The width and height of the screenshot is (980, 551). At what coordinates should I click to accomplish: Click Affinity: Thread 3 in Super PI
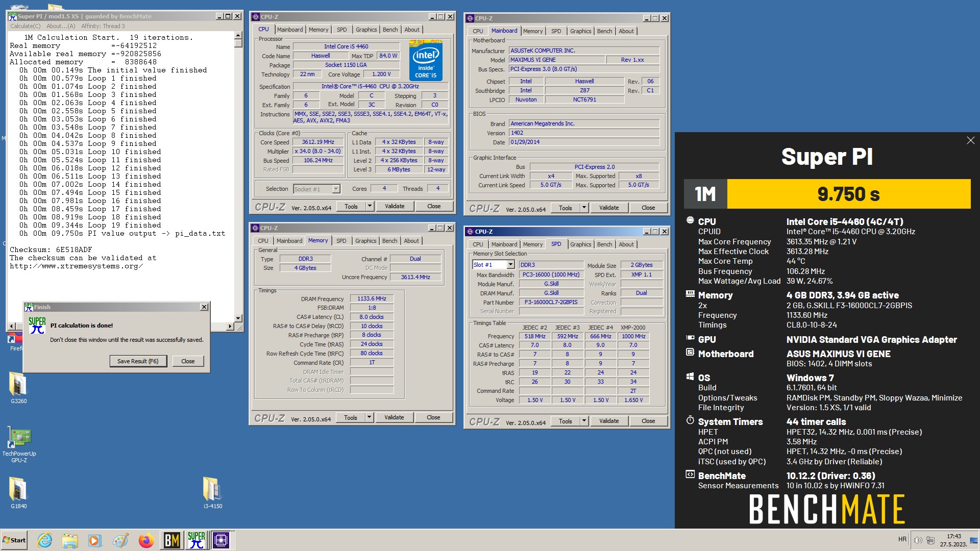(x=103, y=26)
